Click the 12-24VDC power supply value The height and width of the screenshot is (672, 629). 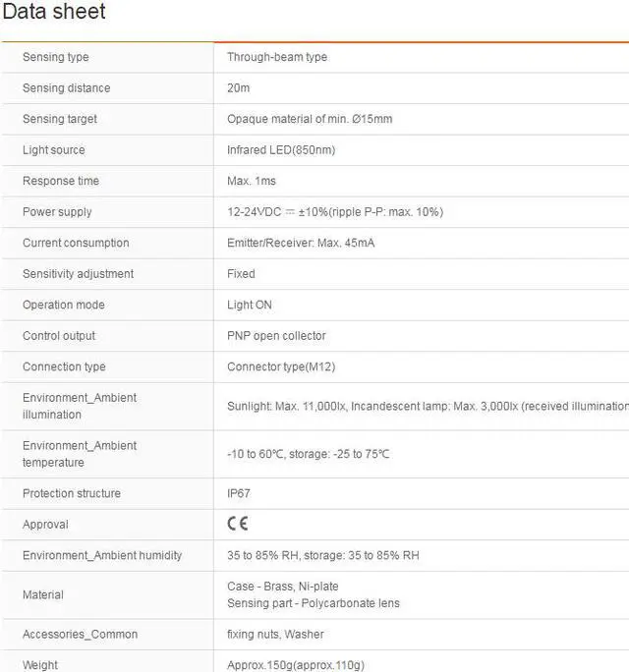(x=334, y=212)
